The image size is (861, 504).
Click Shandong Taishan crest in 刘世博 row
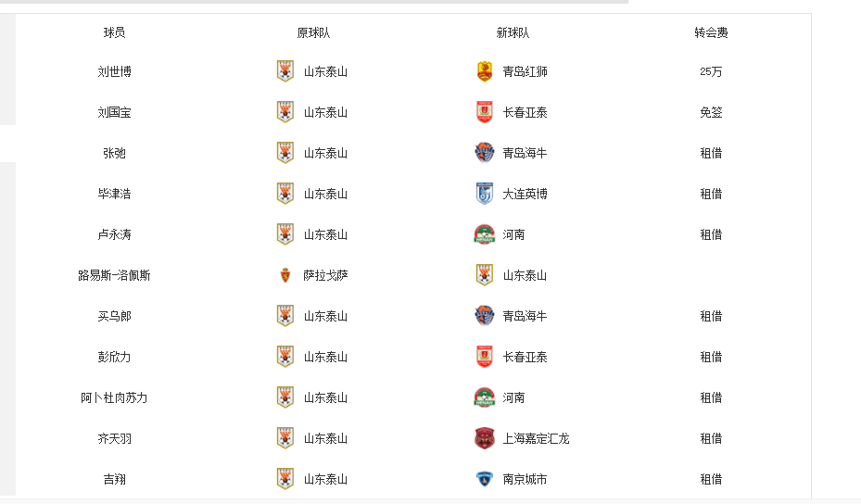[285, 71]
